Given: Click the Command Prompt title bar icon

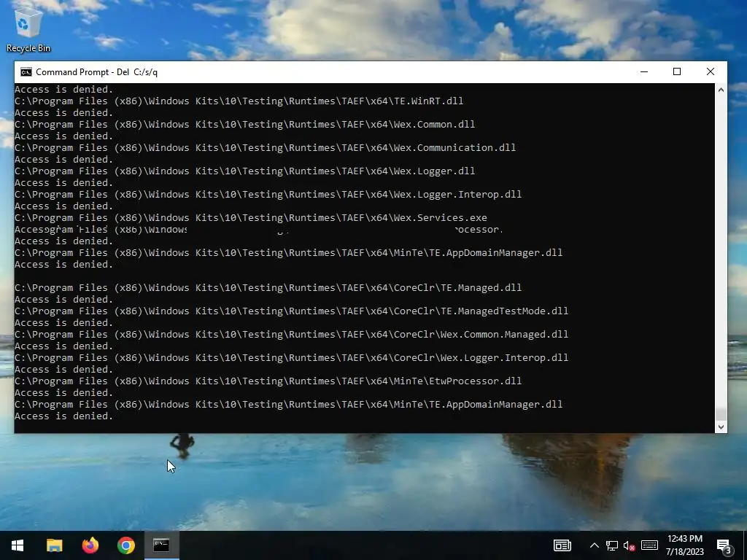Looking at the screenshot, I should 26,72.
